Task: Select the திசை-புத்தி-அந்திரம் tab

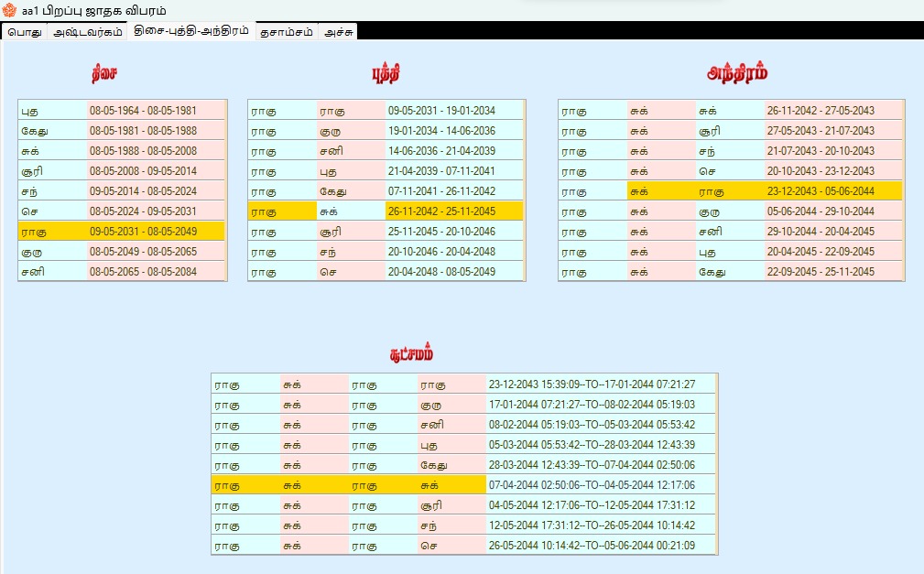Action: pos(191,30)
